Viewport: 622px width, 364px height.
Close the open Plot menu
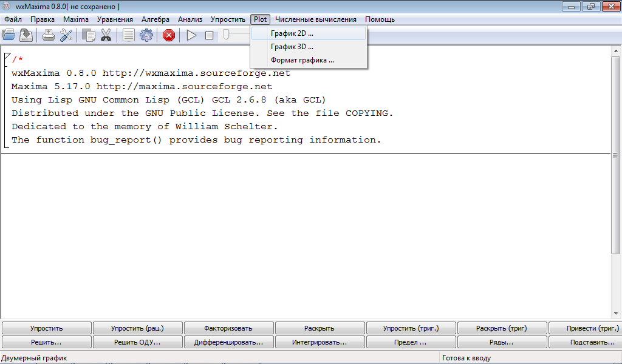tap(260, 19)
